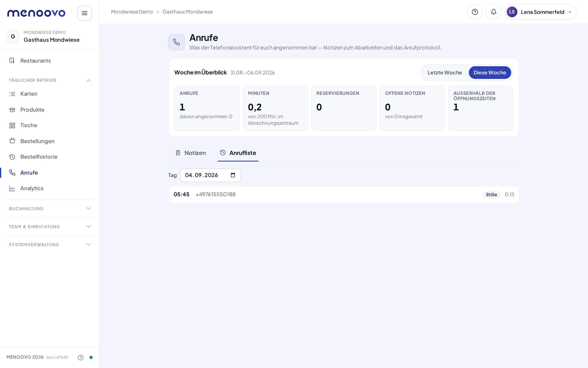The width and height of the screenshot is (588, 368).
Task: Open the help circle icon in header
Action: point(474,12)
